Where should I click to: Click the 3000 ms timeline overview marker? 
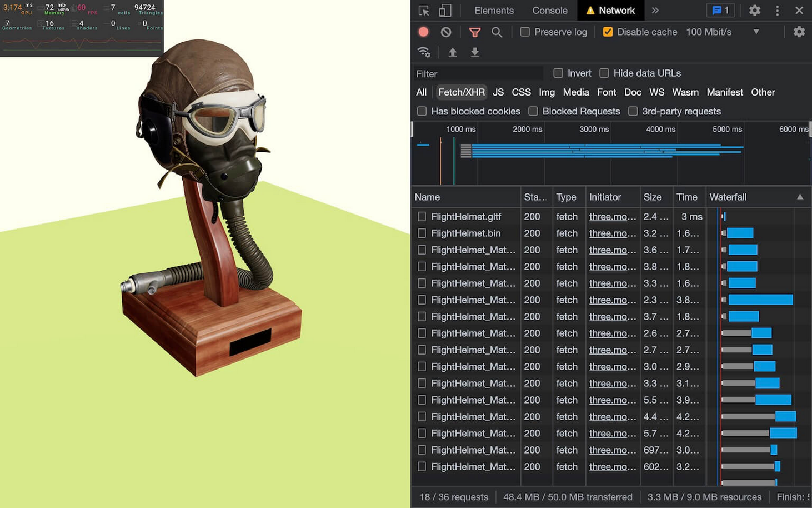coord(594,129)
